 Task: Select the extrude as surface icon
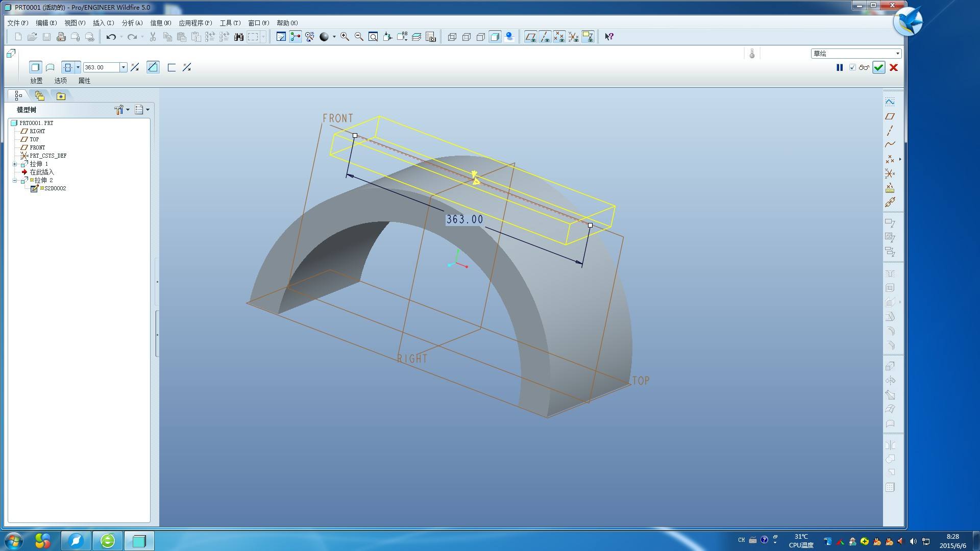click(50, 67)
